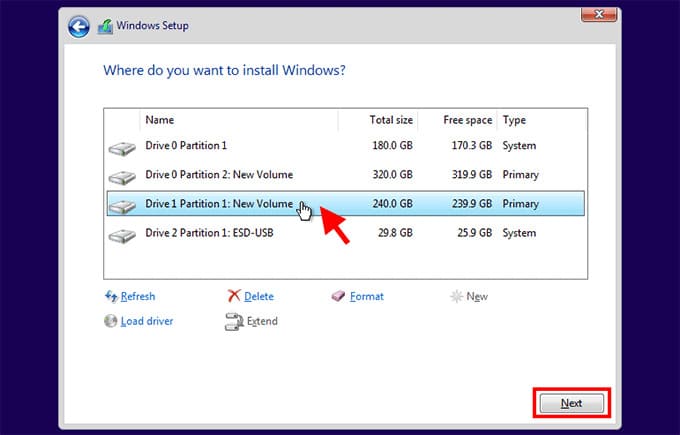Click the Extend partition icon

pos(234,322)
